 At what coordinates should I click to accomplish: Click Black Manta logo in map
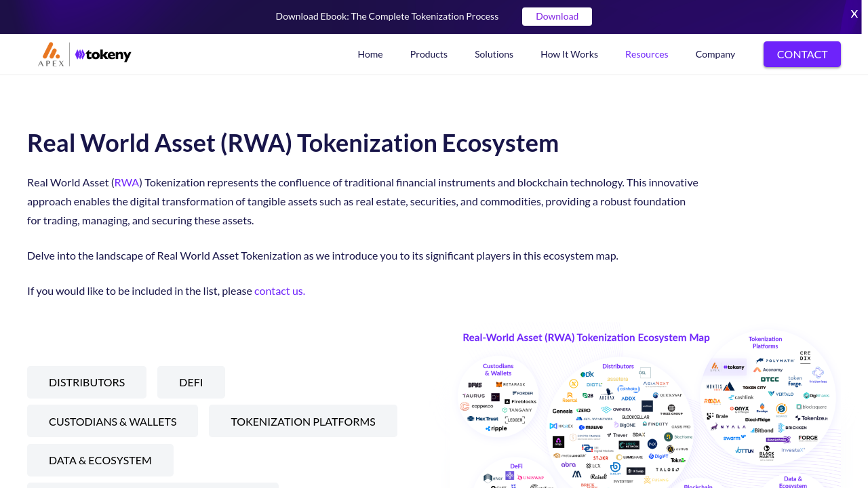coord(767,453)
